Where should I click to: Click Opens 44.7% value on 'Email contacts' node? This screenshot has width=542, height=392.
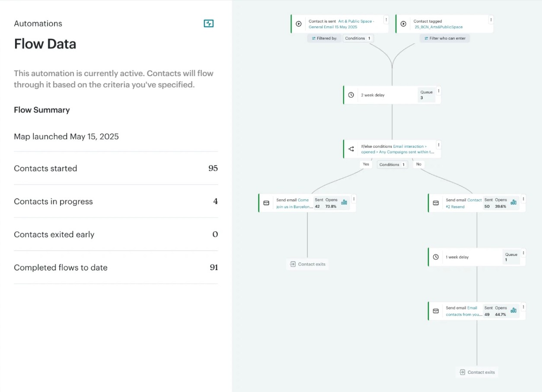(x=501, y=314)
